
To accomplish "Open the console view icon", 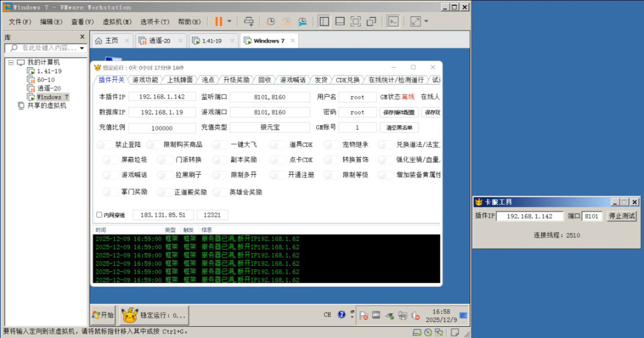I will [x=394, y=21].
